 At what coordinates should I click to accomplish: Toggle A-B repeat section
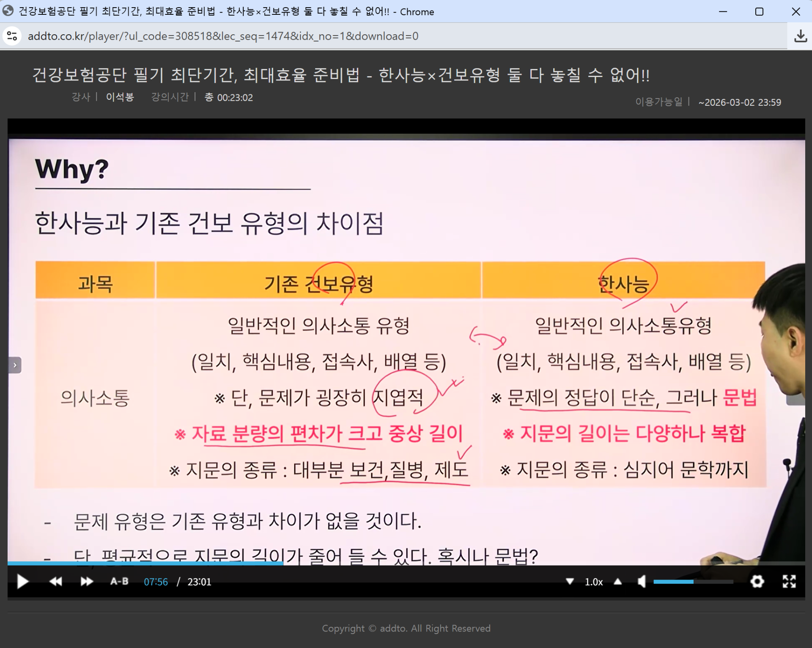point(119,582)
